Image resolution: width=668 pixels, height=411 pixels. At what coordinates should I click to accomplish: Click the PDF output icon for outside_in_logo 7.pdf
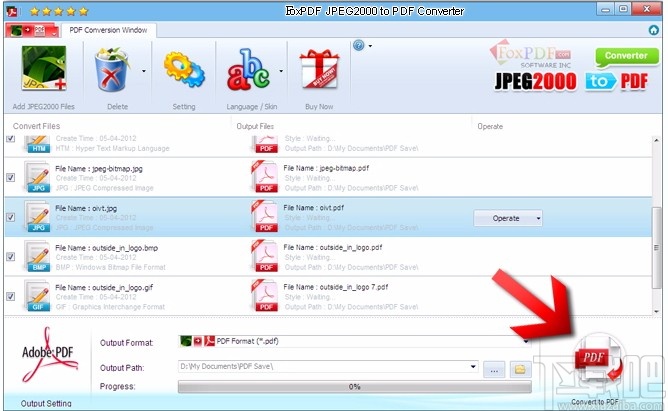(265, 296)
